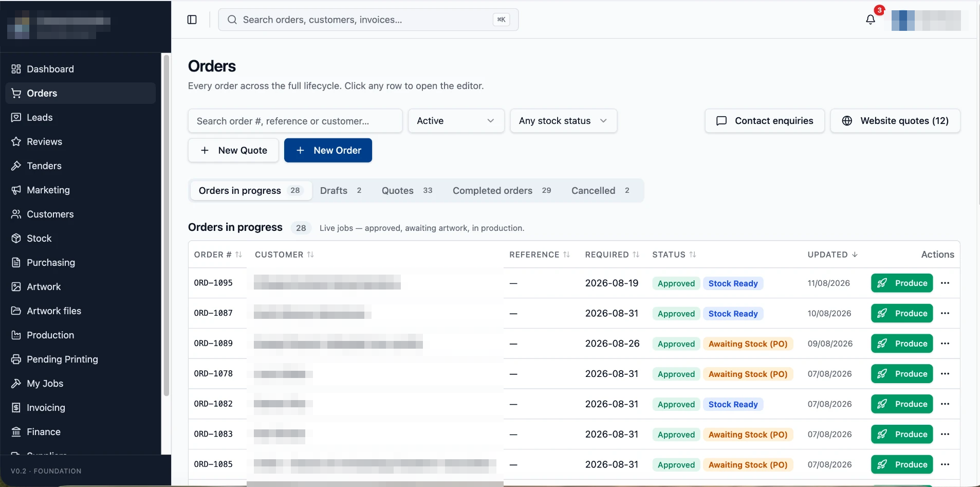Screen dimensions: 980x487
Task: Open more actions for ORD-1082
Action: pos(945,404)
